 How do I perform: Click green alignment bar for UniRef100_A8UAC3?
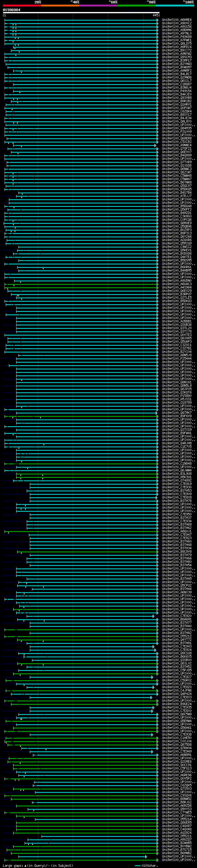pyautogui.click(x=82, y=284)
